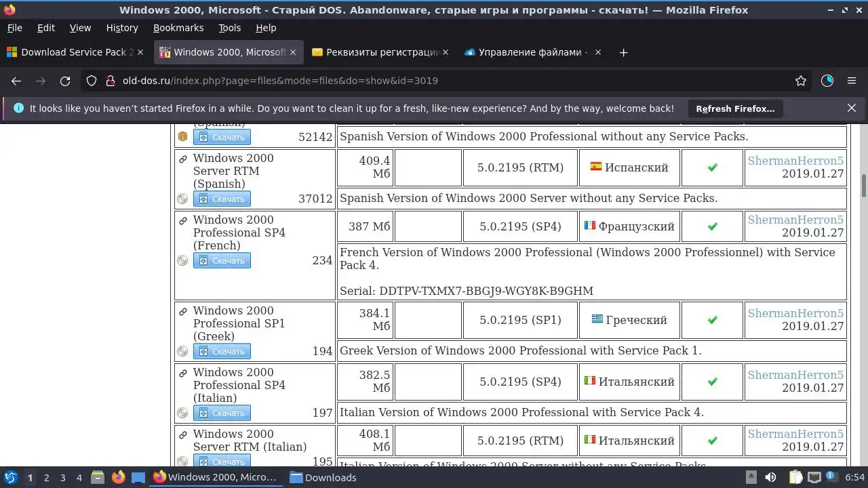Switch to workspace 2 in the taskbar

click(46, 477)
